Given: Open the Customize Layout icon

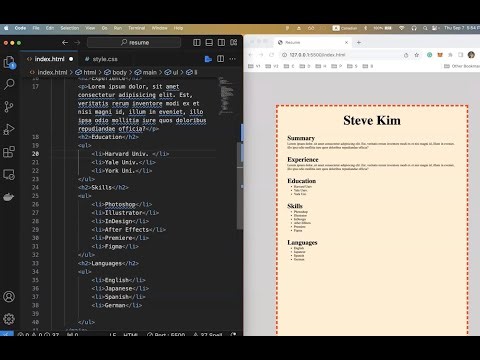Looking at the screenshot, I should (x=234, y=43).
